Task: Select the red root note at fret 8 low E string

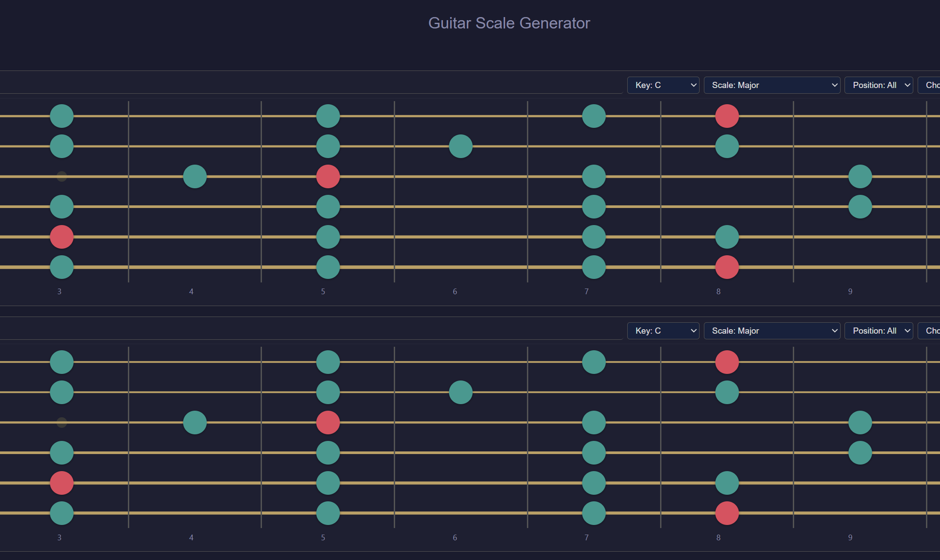Action: point(727,267)
